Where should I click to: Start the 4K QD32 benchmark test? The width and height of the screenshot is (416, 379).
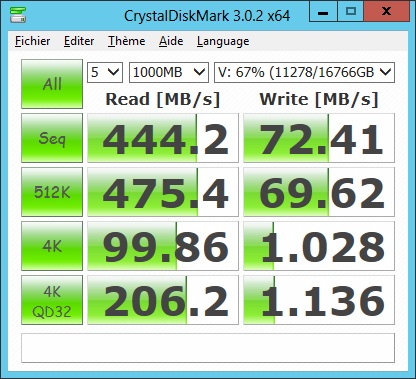pos(52,300)
